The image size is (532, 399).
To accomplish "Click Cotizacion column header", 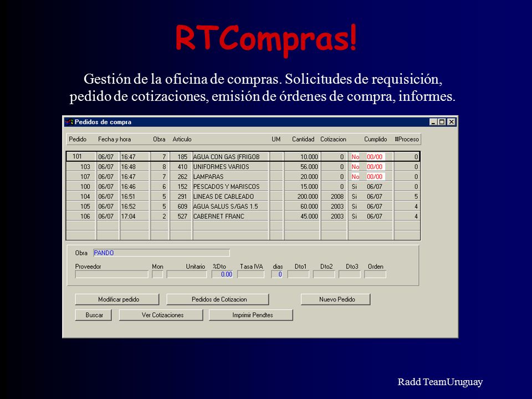I will tap(333, 139).
